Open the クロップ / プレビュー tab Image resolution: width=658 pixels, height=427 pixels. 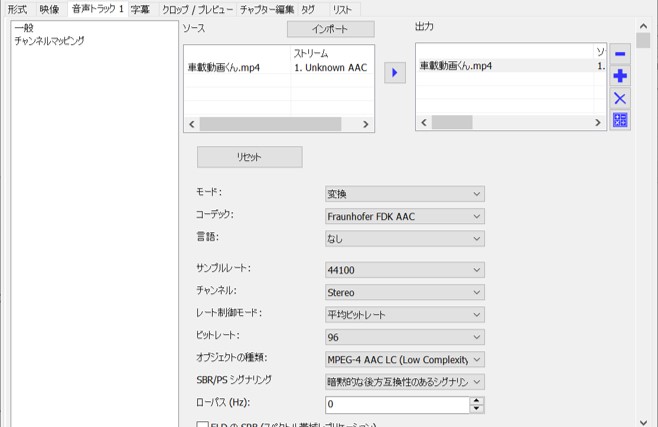coord(197,9)
